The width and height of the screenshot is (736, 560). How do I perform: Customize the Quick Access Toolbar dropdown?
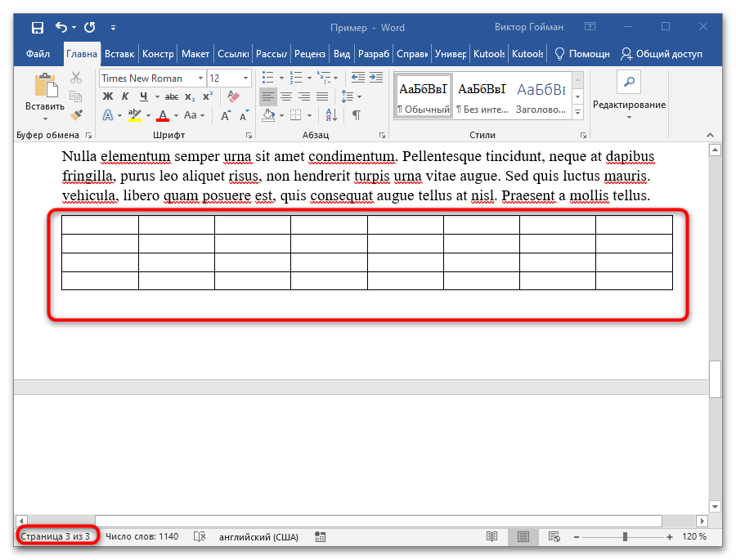113,28
